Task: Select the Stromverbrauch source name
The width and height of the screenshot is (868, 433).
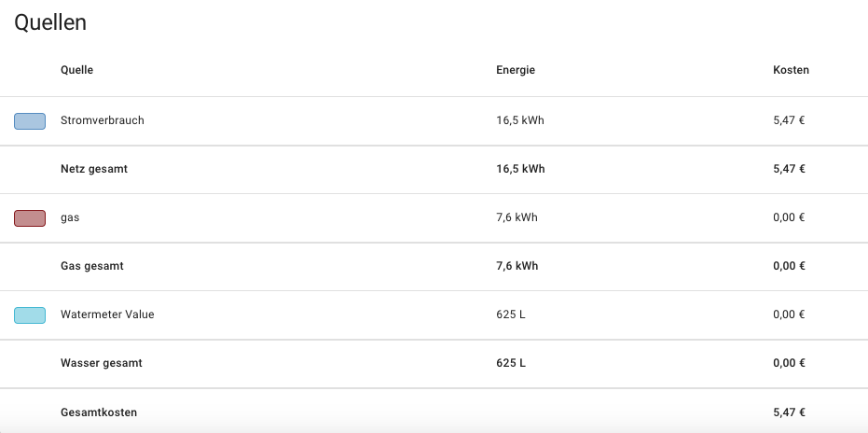Action: pyautogui.click(x=103, y=120)
